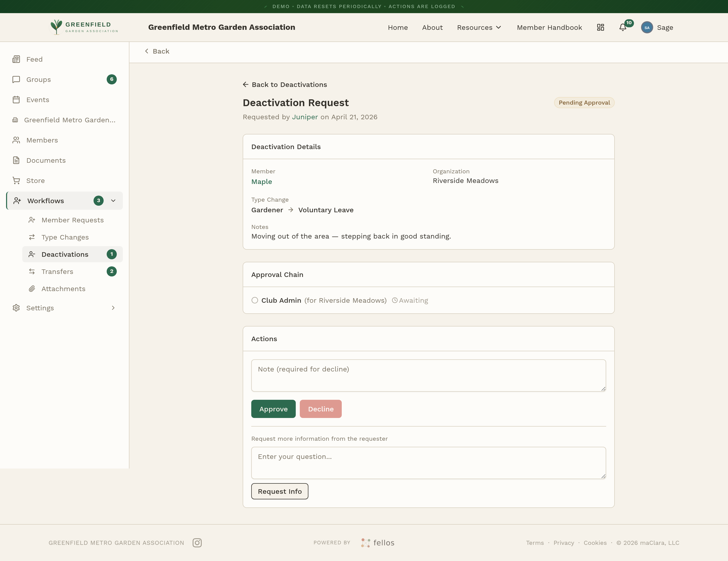Expand the Resources dropdown menu
The height and width of the screenshot is (561, 728).
pyautogui.click(x=479, y=28)
